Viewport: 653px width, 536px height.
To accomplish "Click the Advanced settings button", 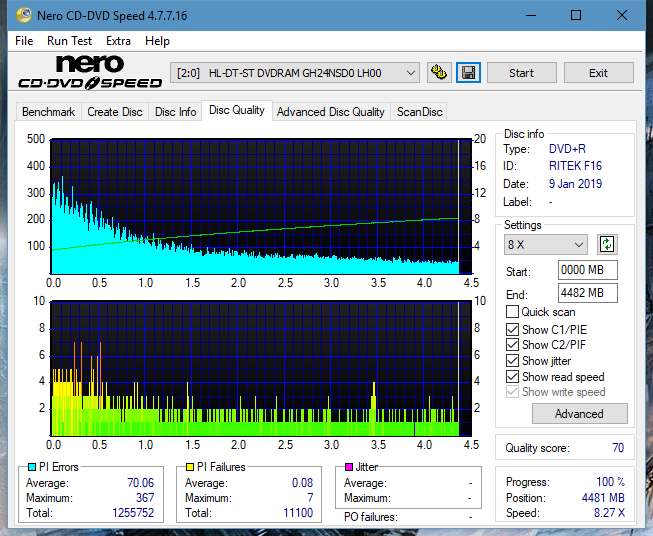I will point(579,414).
